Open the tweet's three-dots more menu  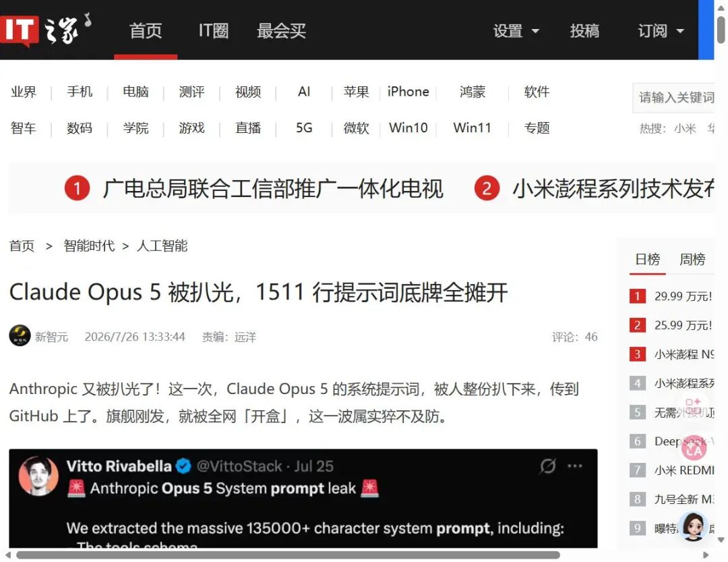(x=575, y=466)
